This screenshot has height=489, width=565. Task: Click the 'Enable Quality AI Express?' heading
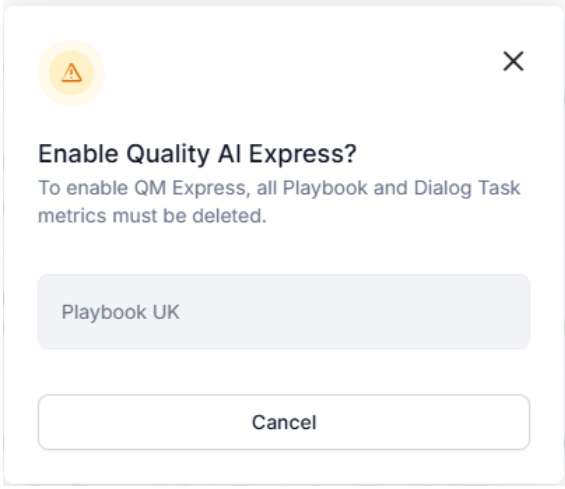click(x=197, y=154)
